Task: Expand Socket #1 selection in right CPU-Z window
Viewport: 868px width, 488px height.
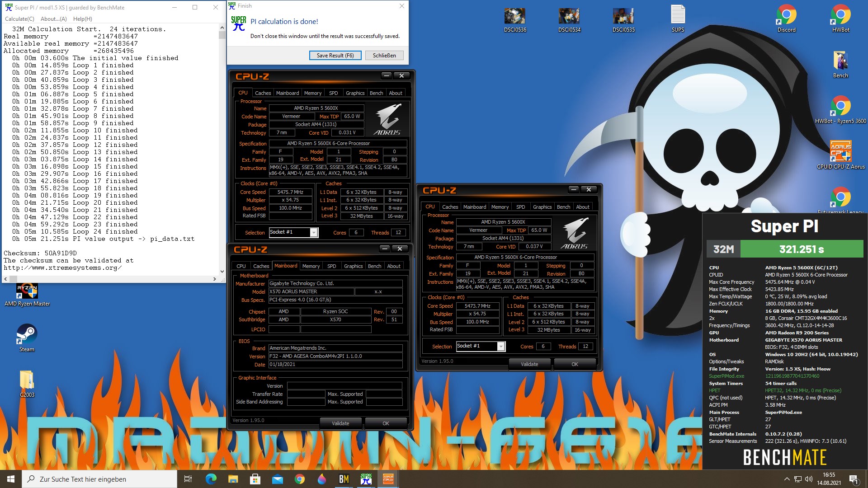Action: point(500,346)
